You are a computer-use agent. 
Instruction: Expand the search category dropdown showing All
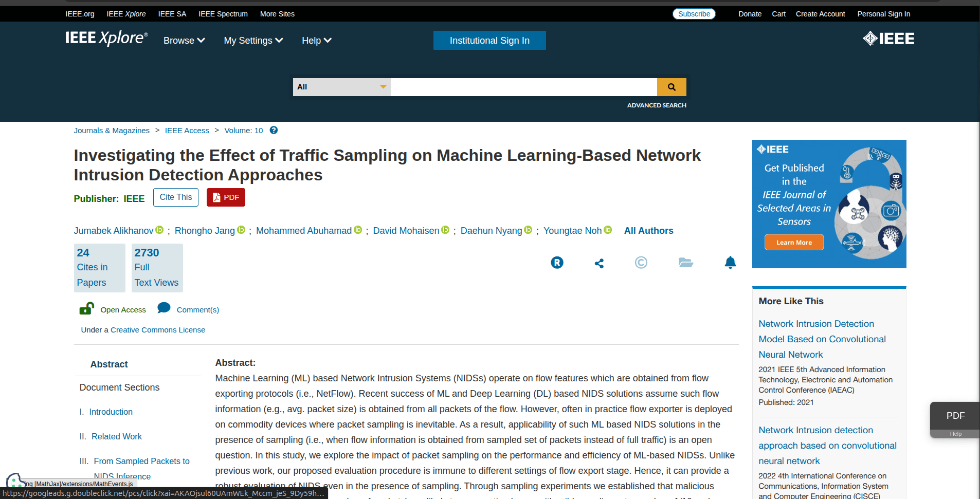pyautogui.click(x=341, y=87)
